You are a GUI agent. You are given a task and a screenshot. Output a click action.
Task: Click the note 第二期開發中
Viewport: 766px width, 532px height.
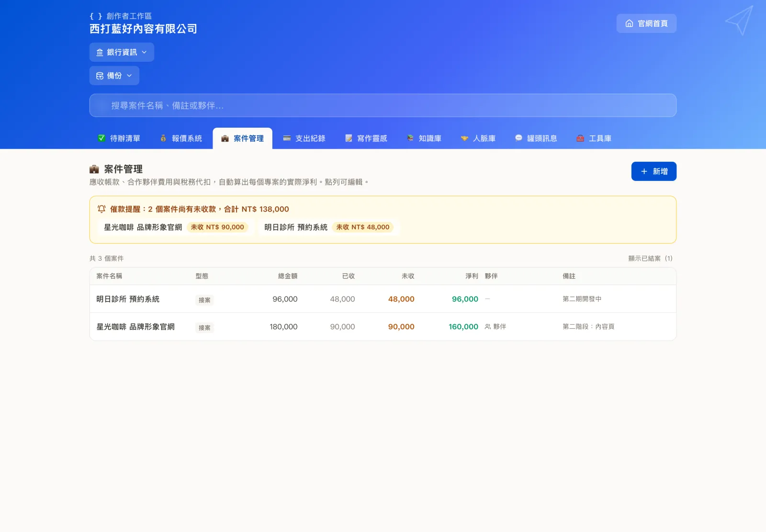pyautogui.click(x=582, y=299)
